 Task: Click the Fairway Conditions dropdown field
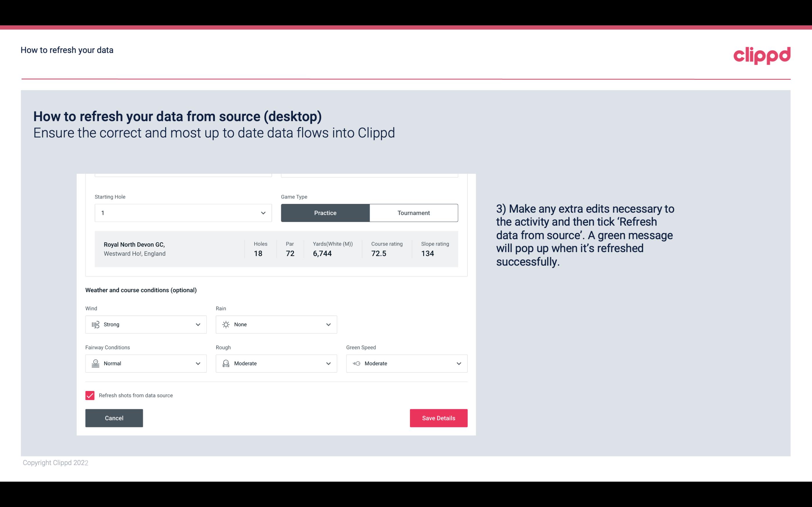(145, 363)
